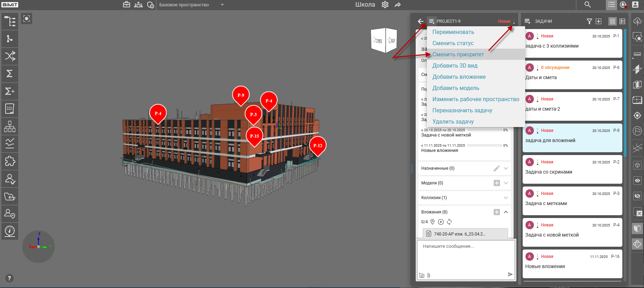Click the send message arrow icon

(x=510, y=274)
